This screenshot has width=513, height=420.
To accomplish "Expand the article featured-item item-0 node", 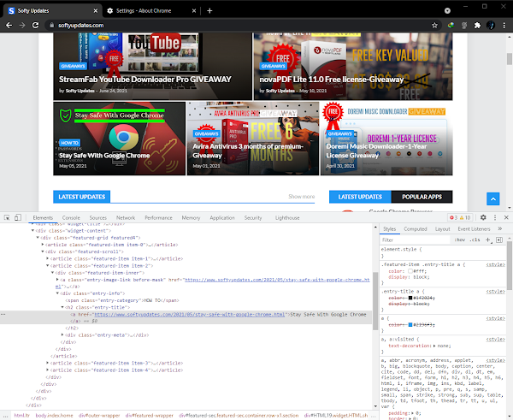I will click(x=43, y=245).
